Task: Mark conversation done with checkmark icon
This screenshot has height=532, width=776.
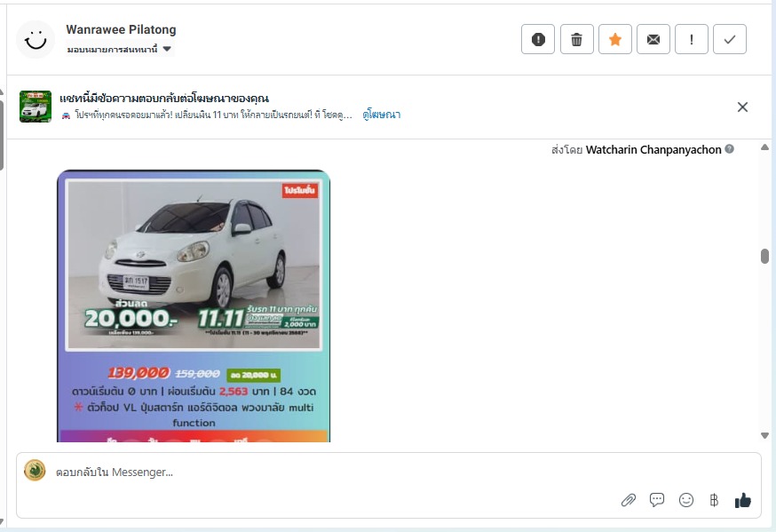Action: pos(730,39)
